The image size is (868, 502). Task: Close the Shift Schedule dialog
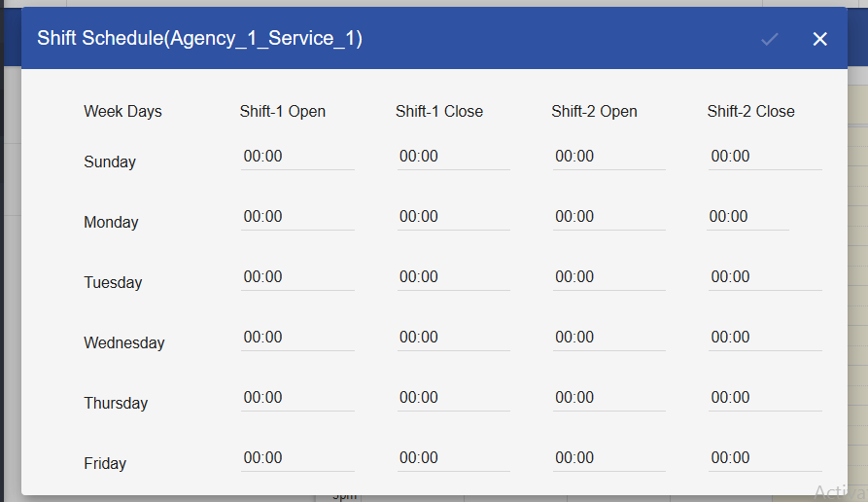point(819,39)
